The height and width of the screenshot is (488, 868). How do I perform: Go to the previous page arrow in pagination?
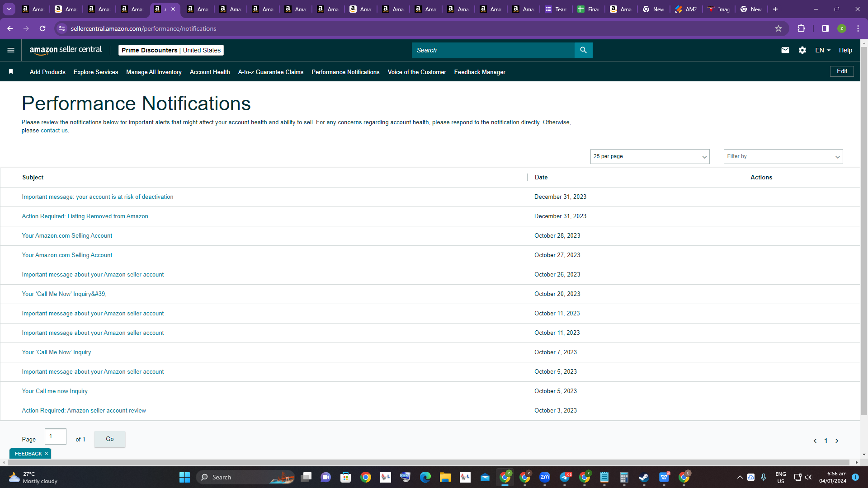[x=815, y=441]
